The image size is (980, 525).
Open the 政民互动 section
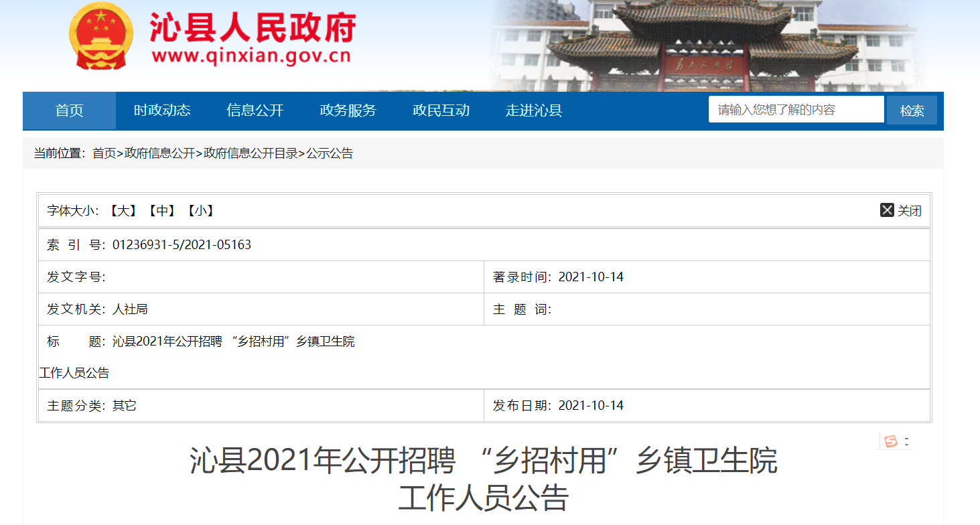441,110
